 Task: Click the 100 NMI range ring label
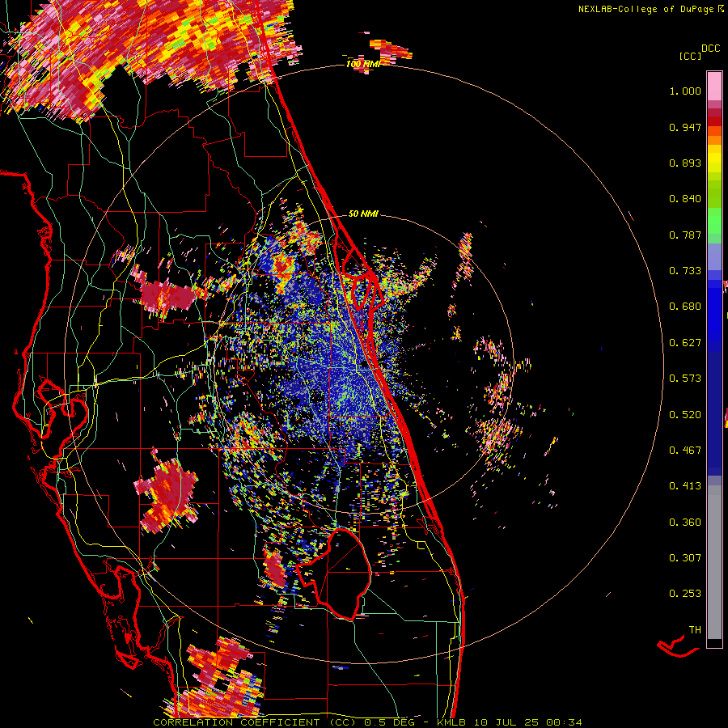point(362,64)
